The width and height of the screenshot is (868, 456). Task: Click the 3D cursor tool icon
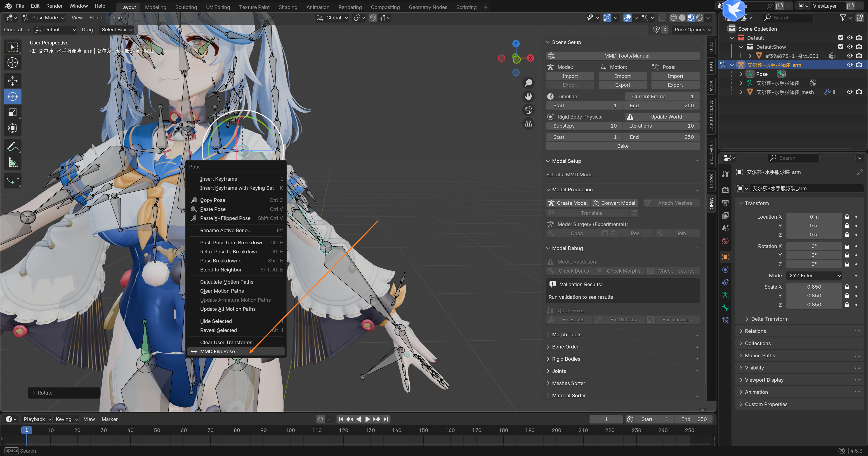12,63
